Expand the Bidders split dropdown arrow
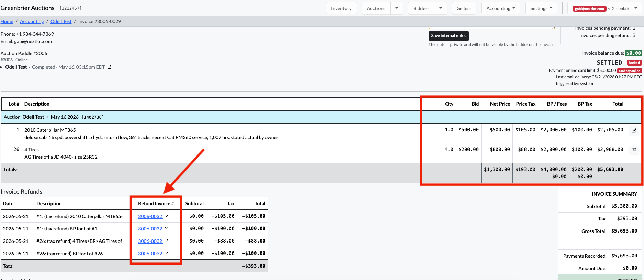 point(441,8)
